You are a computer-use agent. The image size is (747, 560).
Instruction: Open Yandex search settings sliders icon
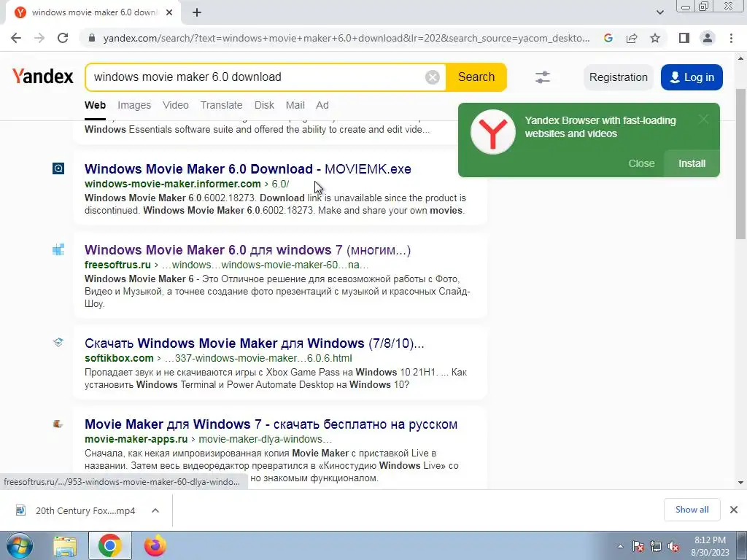click(x=543, y=77)
